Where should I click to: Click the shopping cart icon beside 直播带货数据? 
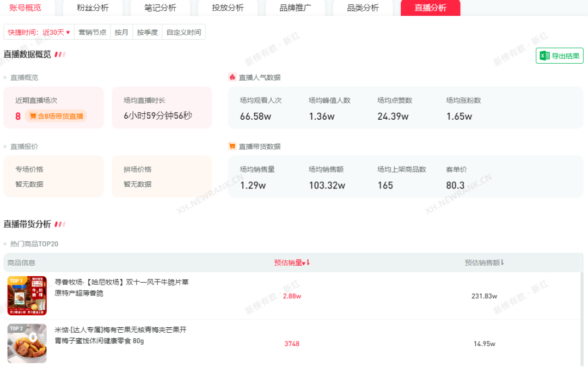coord(232,146)
